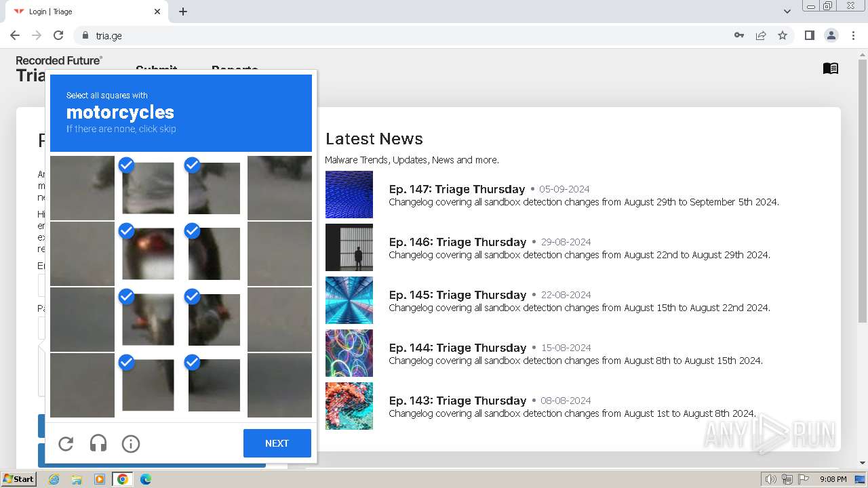Open saved passwords key icon
The width and height of the screenshot is (868, 488).
point(739,35)
